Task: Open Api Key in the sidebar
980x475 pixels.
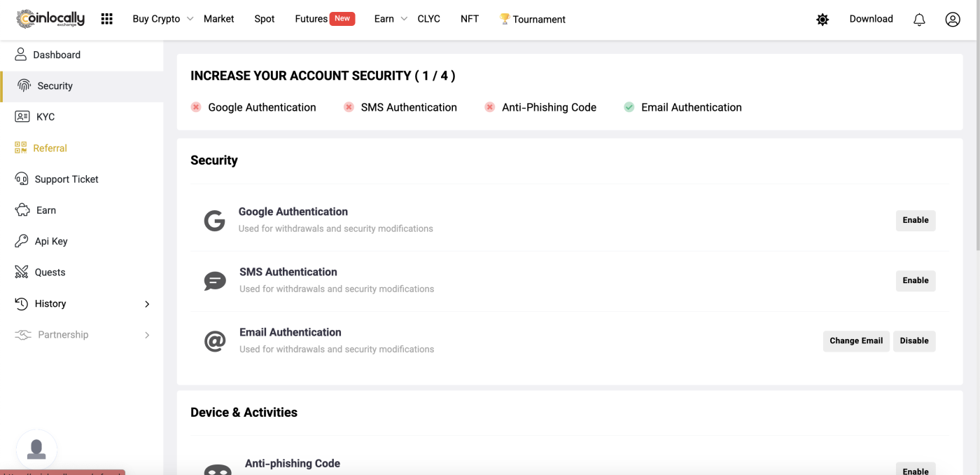Action: pyautogui.click(x=51, y=241)
